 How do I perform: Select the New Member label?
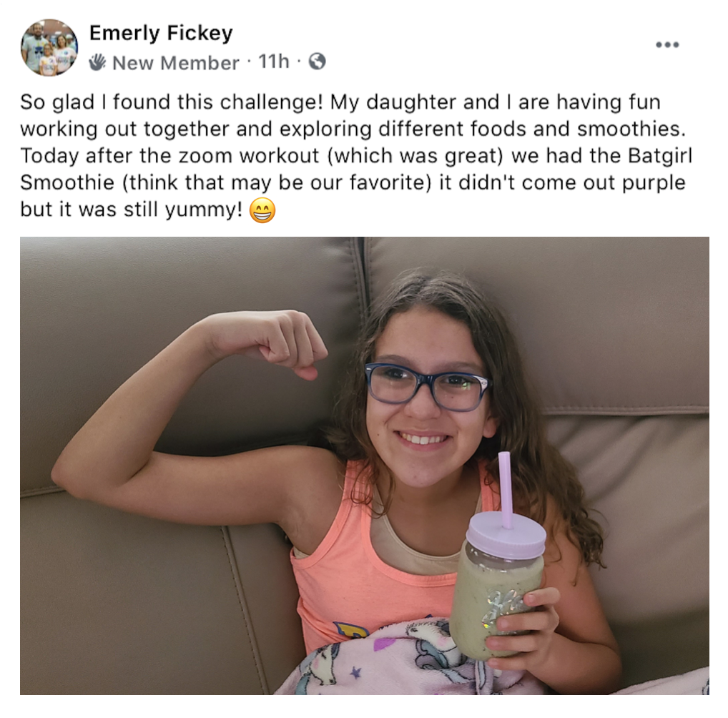[175, 63]
